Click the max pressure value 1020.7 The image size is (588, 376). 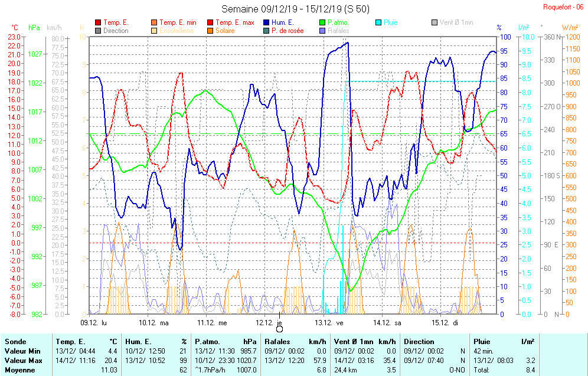pyautogui.click(x=247, y=361)
